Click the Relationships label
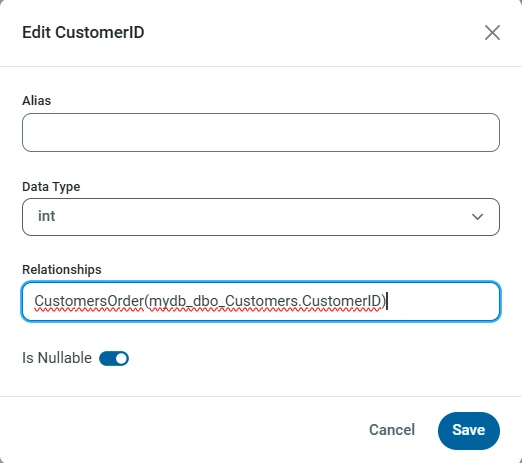Screen dimensions: 522x463 [x=62, y=270]
